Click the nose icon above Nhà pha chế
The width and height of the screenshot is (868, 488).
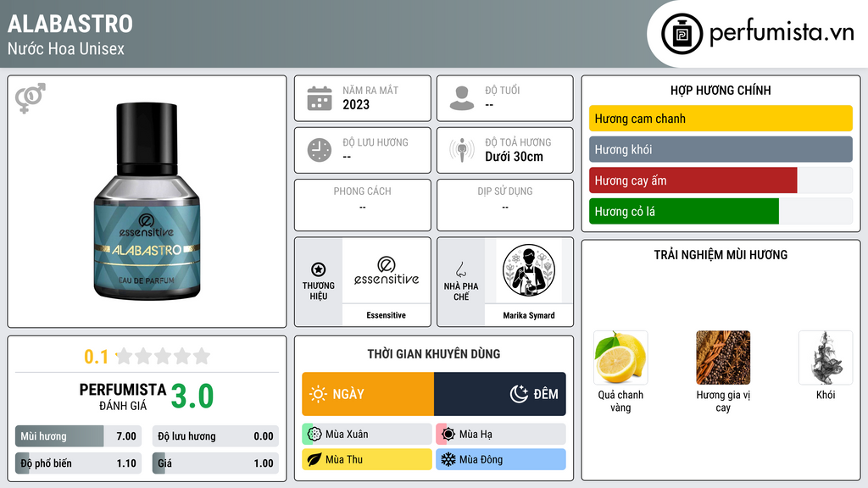(460, 269)
